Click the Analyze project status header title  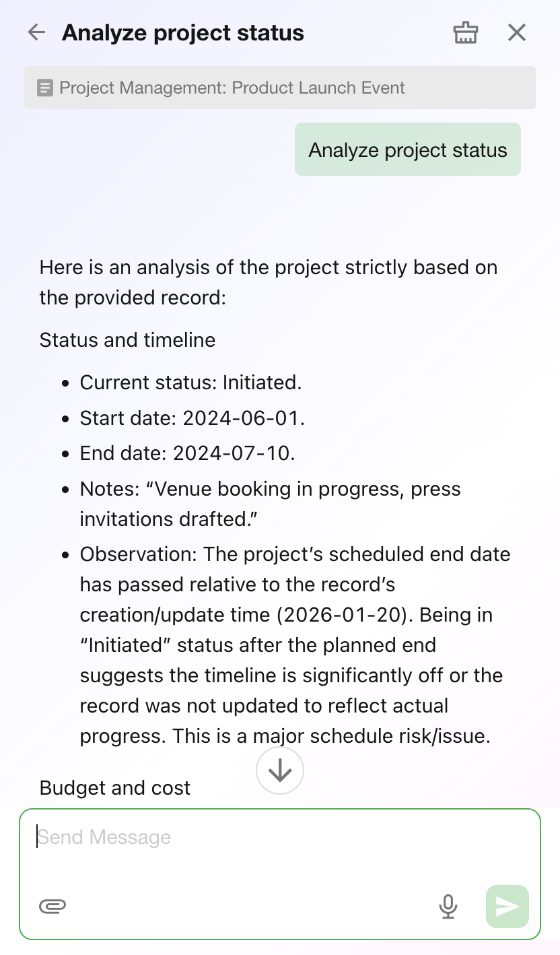pos(182,32)
